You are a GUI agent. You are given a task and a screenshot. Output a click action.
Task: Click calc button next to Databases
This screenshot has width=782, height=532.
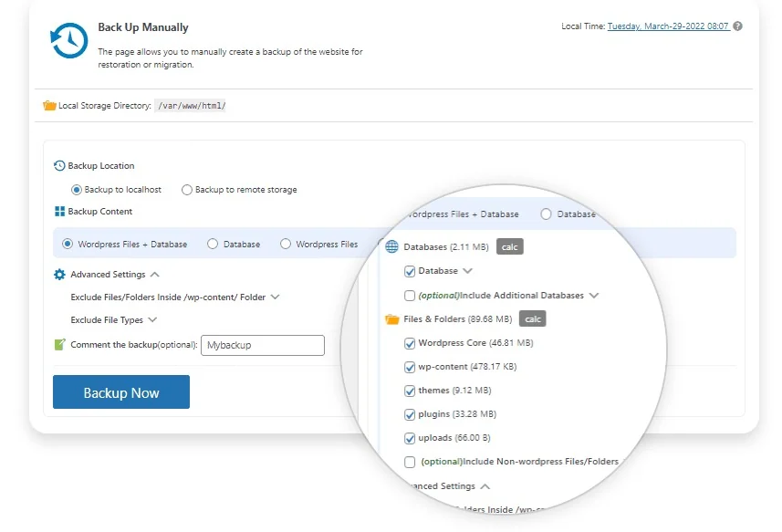tap(510, 246)
